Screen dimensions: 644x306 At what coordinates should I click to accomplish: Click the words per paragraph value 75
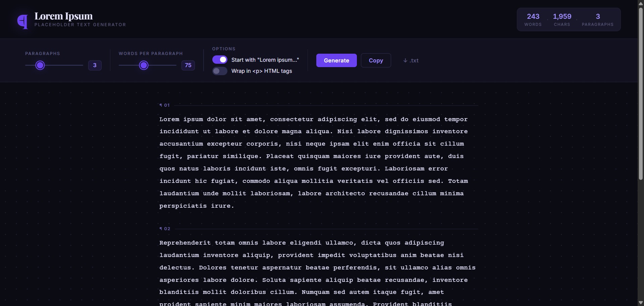pos(188,65)
